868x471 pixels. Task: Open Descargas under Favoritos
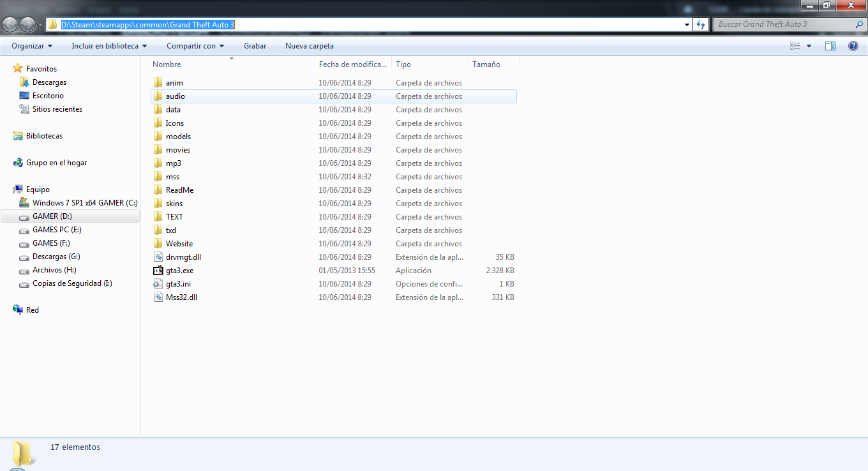coord(49,82)
